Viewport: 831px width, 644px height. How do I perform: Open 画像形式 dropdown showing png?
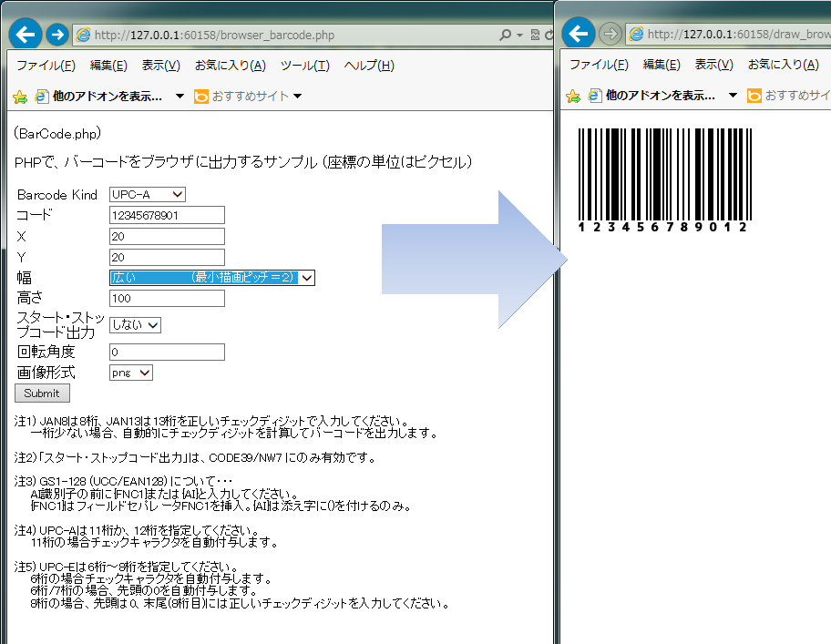coord(131,373)
